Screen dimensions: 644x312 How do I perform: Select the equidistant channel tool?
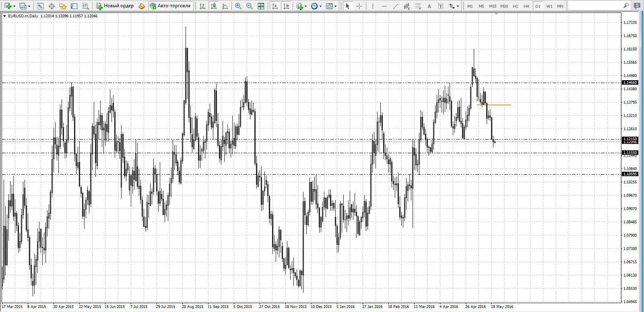tap(407, 6)
